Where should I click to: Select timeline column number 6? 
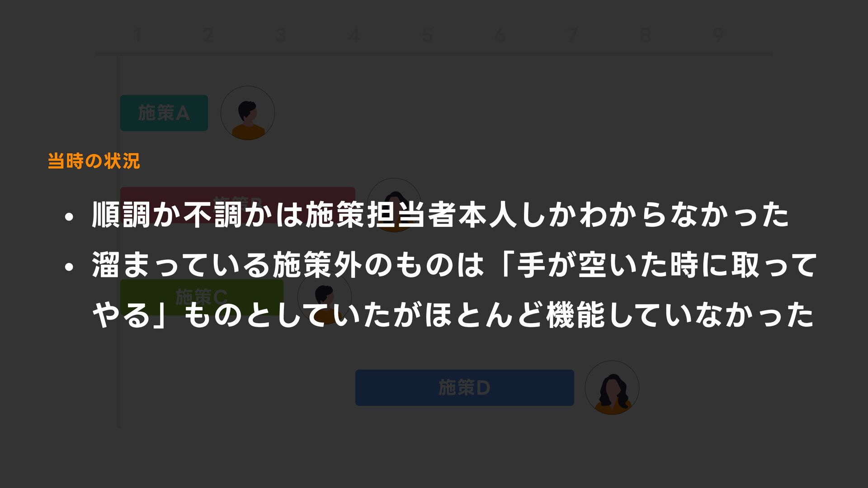tap(500, 35)
